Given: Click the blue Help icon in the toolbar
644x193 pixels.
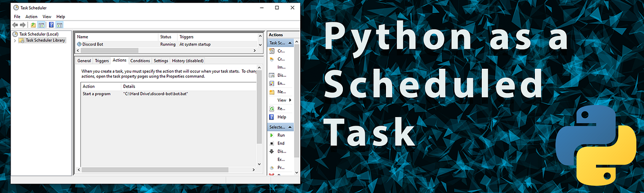Looking at the screenshot, I should tap(51, 25).
